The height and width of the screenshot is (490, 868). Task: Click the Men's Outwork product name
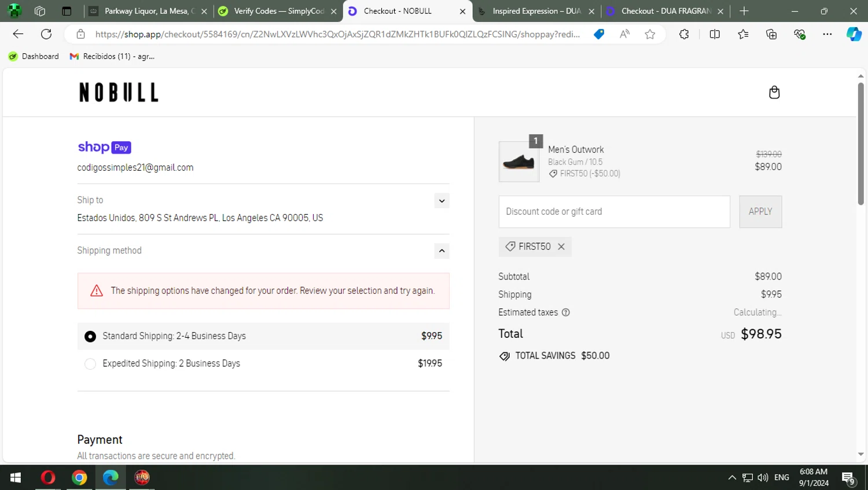pyautogui.click(x=576, y=150)
